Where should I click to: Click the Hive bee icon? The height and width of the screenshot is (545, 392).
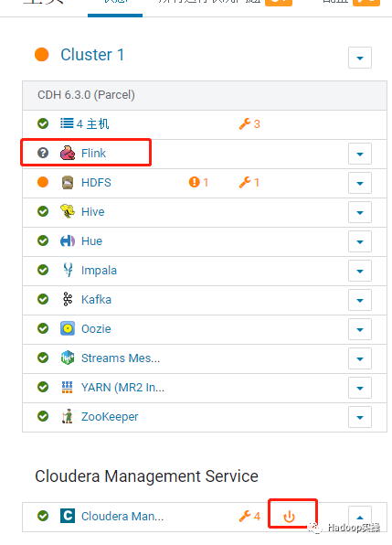tap(68, 211)
